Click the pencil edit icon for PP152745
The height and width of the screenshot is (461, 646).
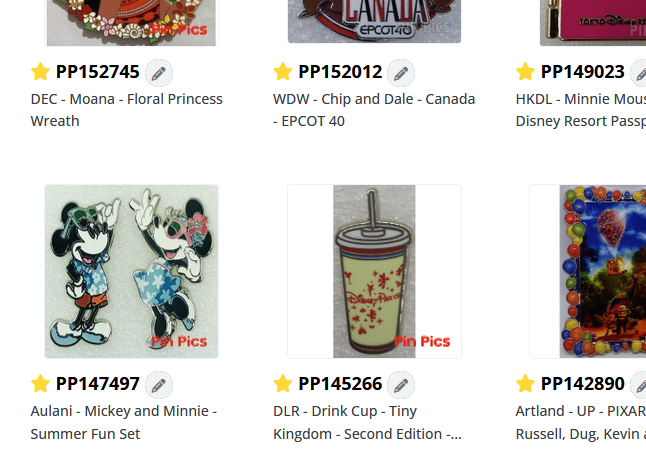click(x=158, y=72)
